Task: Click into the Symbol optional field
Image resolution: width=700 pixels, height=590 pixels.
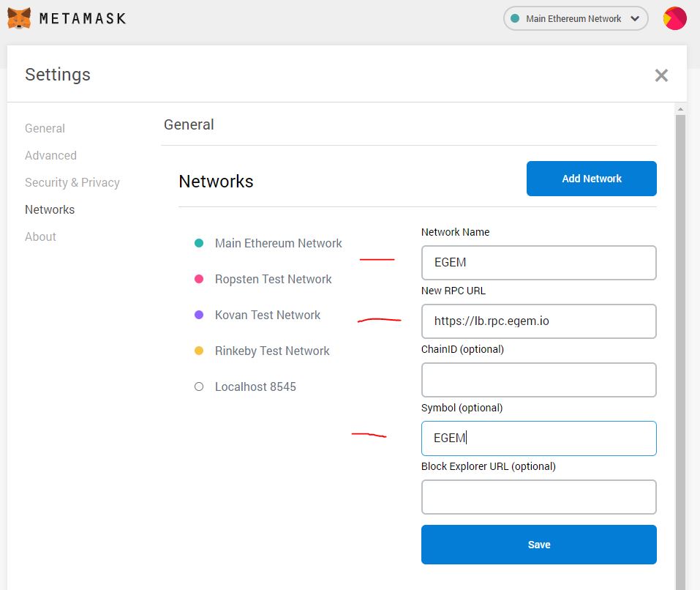Action: point(539,438)
